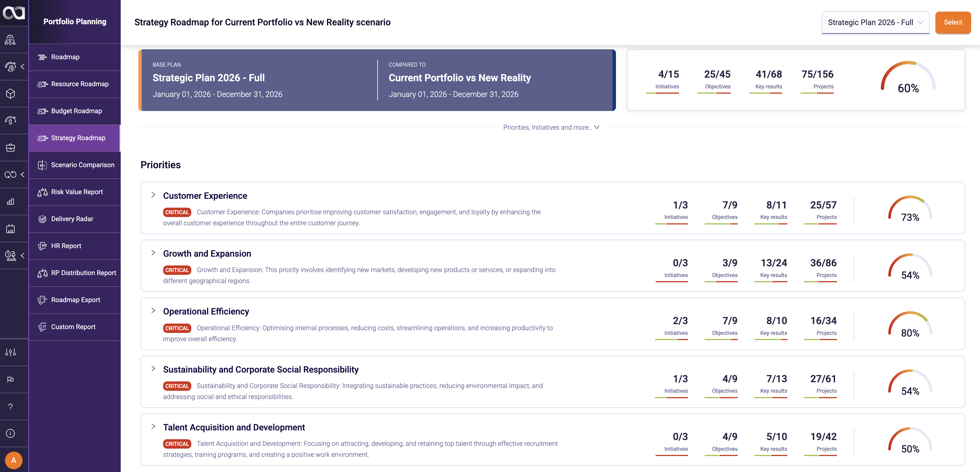Click the bar chart icon in left rail

point(11,201)
